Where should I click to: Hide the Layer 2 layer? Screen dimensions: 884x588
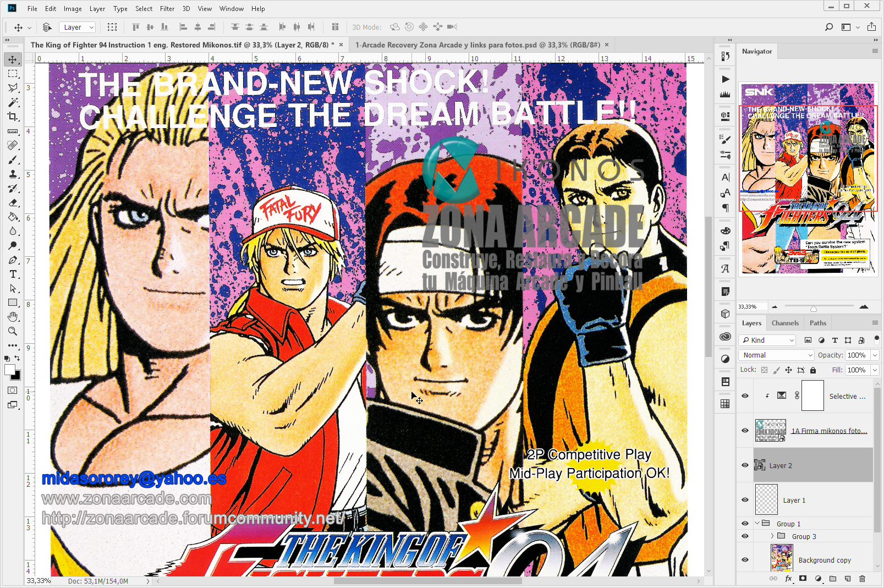click(744, 465)
